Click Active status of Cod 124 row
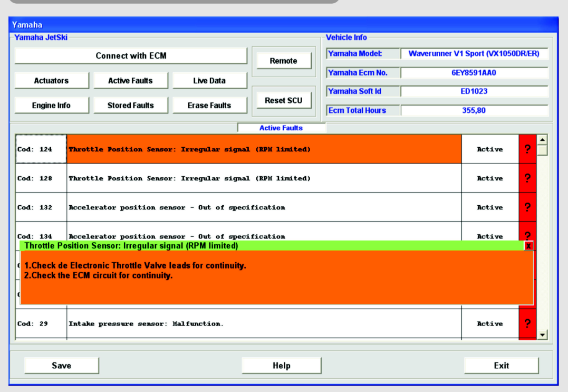Screen dimensions: 568x392 click(x=490, y=149)
